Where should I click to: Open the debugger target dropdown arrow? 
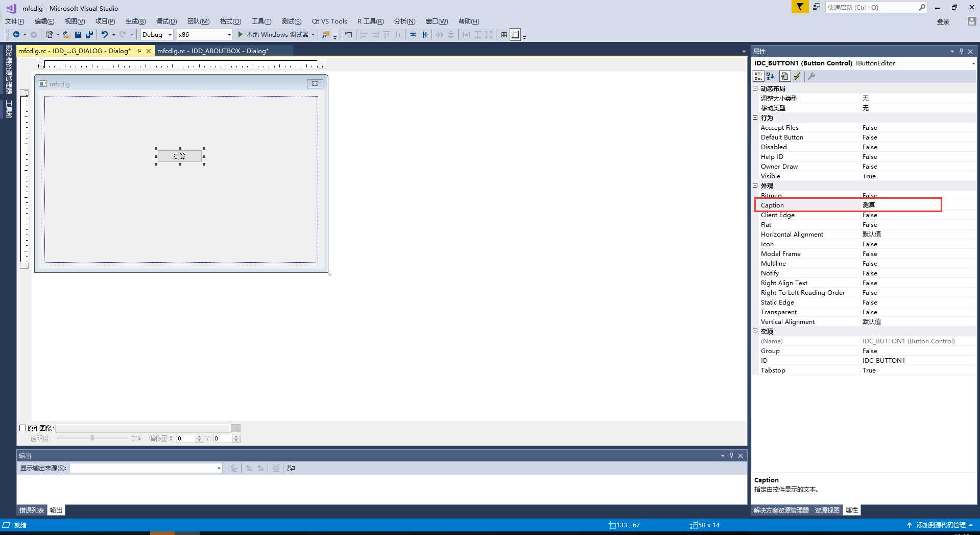coord(313,35)
